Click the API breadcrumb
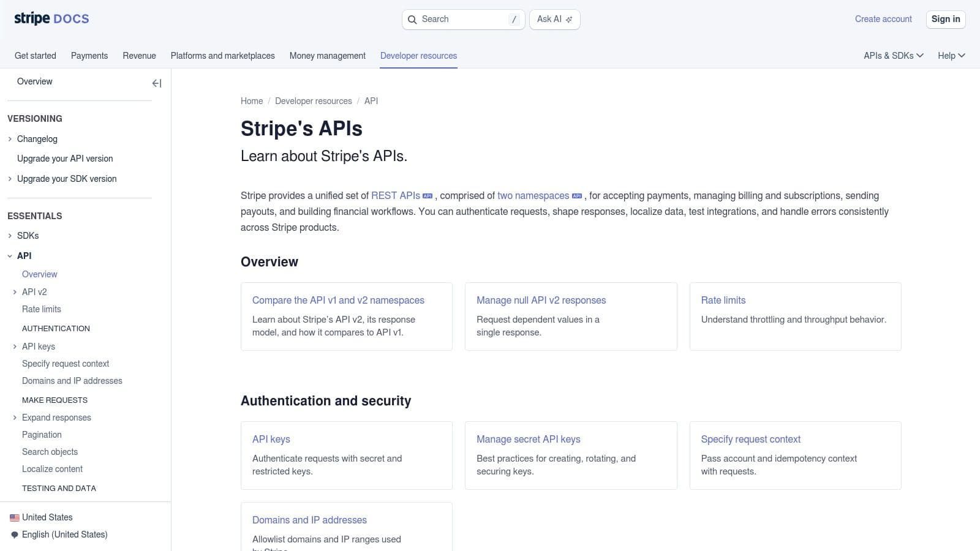 point(371,101)
